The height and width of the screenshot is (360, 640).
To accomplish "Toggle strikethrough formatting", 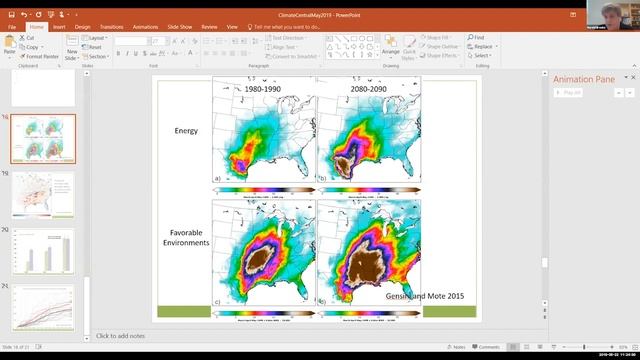I will click(153, 53).
